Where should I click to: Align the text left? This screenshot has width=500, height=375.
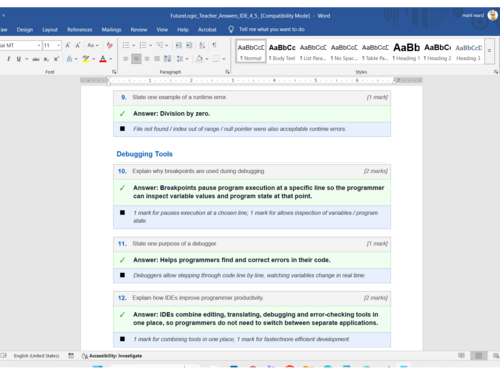click(x=126, y=59)
